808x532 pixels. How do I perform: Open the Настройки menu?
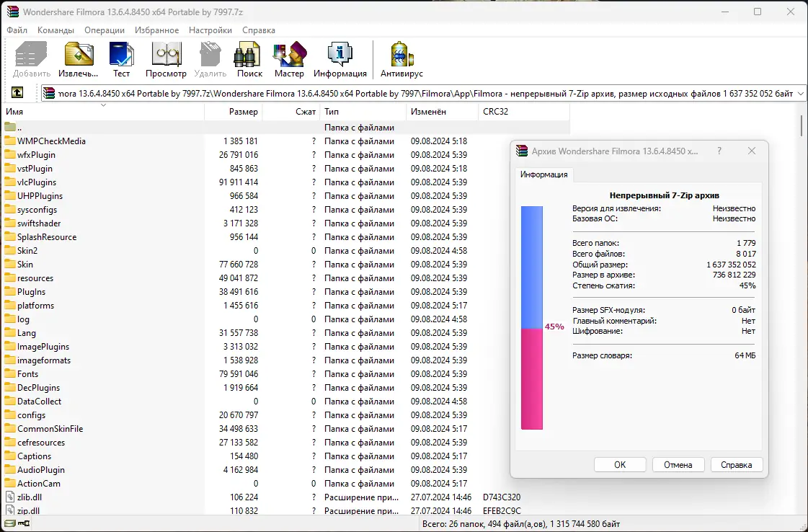pyautogui.click(x=210, y=30)
